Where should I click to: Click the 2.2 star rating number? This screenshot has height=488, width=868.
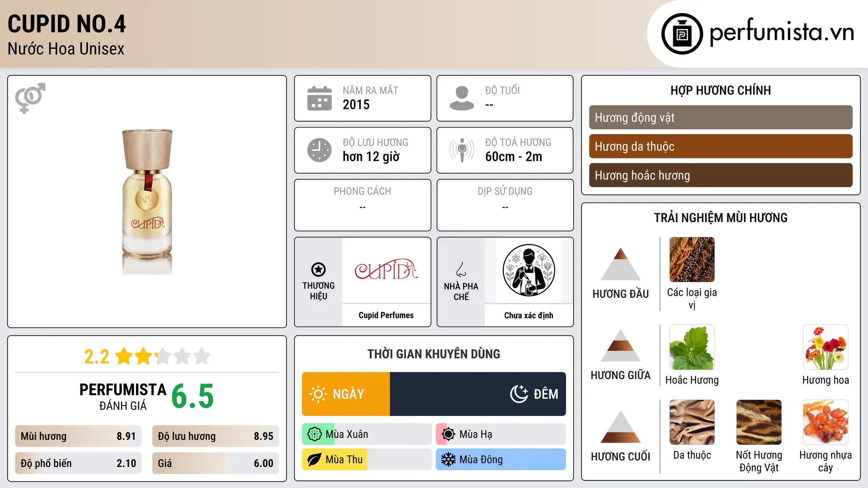pyautogui.click(x=97, y=357)
